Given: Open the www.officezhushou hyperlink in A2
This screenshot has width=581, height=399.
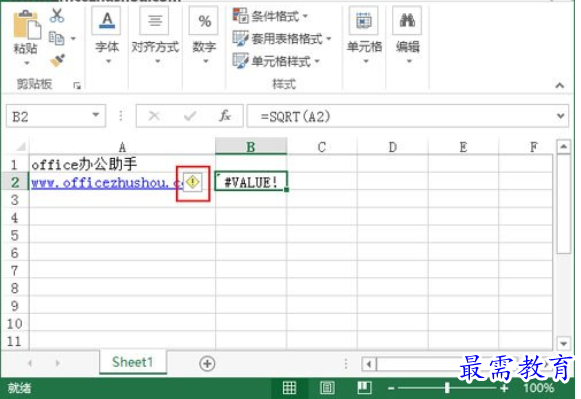Looking at the screenshot, I should click(x=106, y=183).
